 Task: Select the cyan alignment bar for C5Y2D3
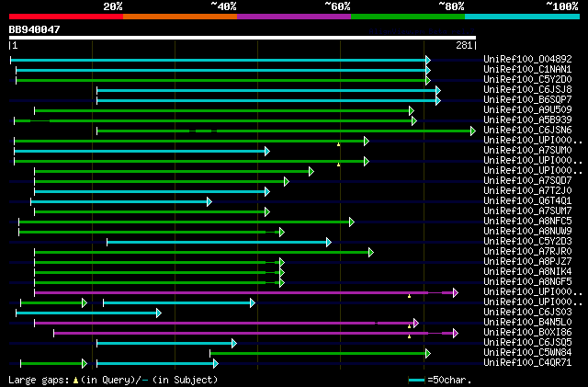219,243
